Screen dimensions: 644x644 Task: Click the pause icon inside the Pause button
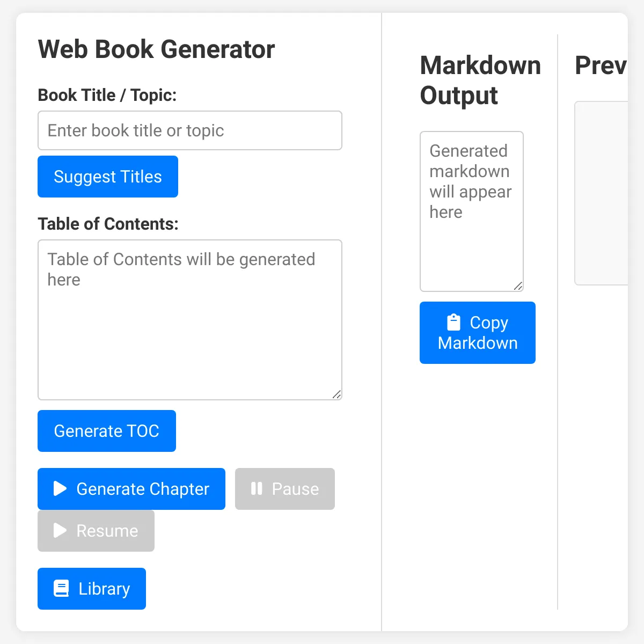coord(256,489)
